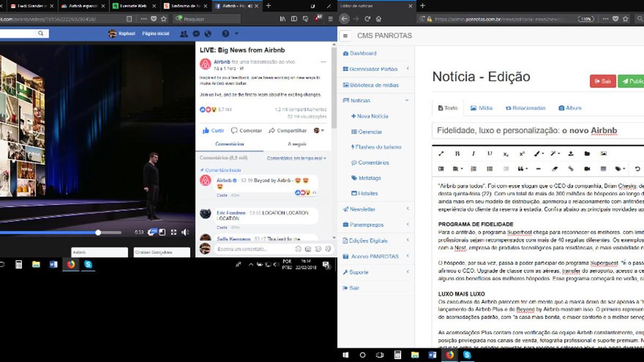Image resolution: width=644 pixels, height=362 pixels.
Task: Insert a hyperlink with the link icon
Action: coord(570,169)
